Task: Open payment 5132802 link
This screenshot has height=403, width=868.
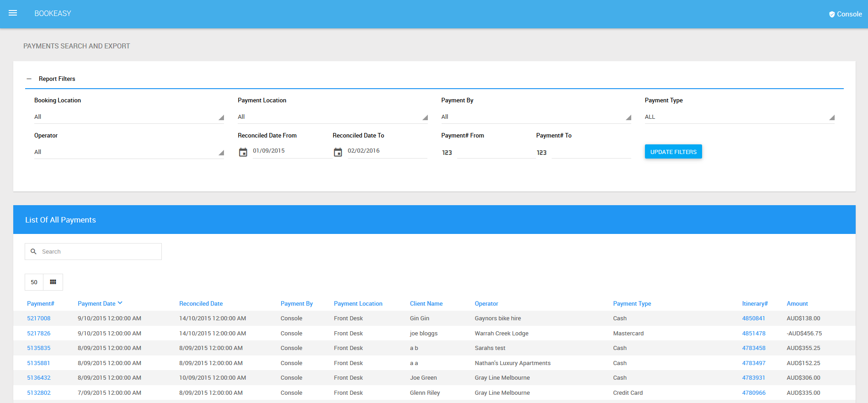Action: pyautogui.click(x=39, y=393)
